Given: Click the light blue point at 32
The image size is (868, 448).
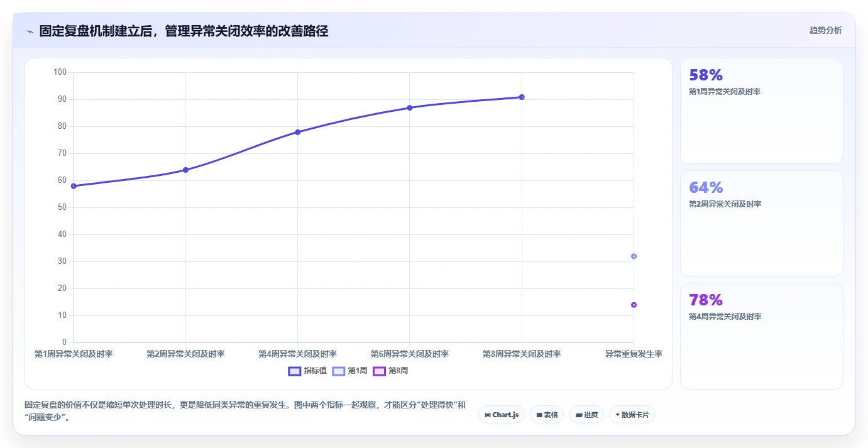Looking at the screenshot, I should click(634, 256).
